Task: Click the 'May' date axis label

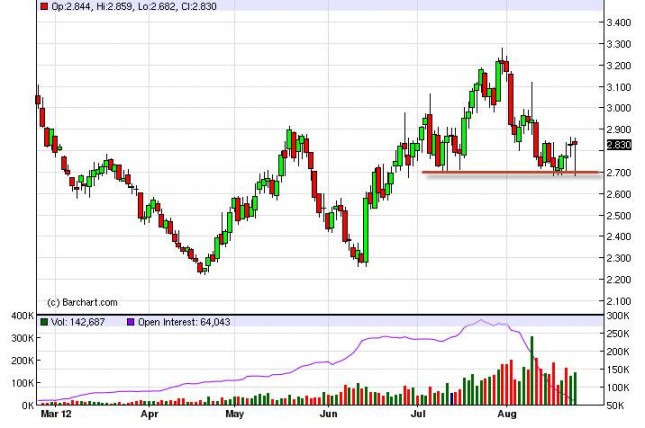Action: tap(234, 414)
